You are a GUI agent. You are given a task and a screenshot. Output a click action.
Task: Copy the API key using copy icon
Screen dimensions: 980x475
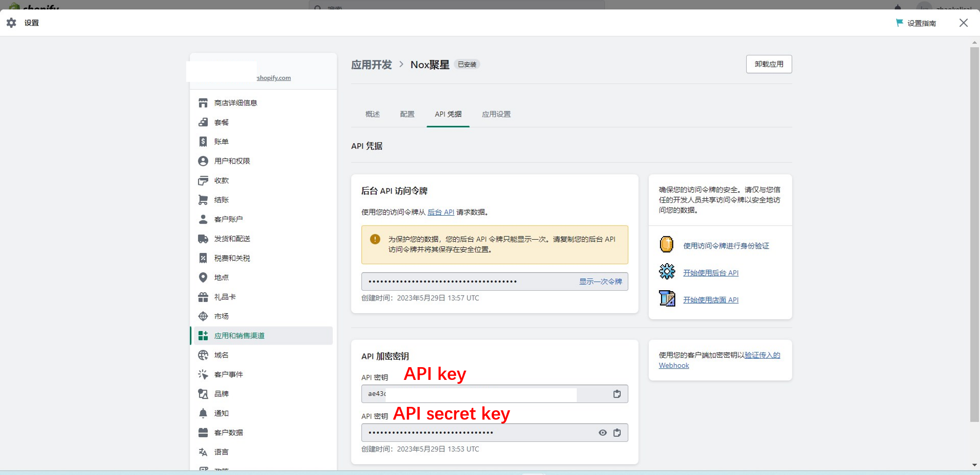616,393
